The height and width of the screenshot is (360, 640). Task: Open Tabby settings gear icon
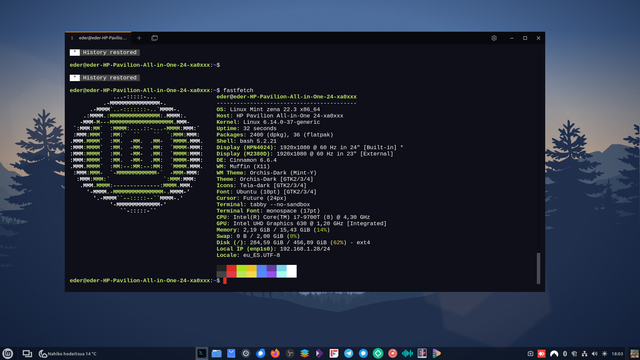[x=494, y=38]
